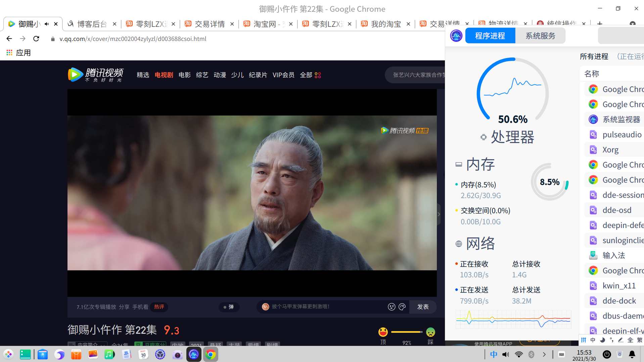Expand the hidden tray icons arrow
644x362 pixels.
point(544,354)
